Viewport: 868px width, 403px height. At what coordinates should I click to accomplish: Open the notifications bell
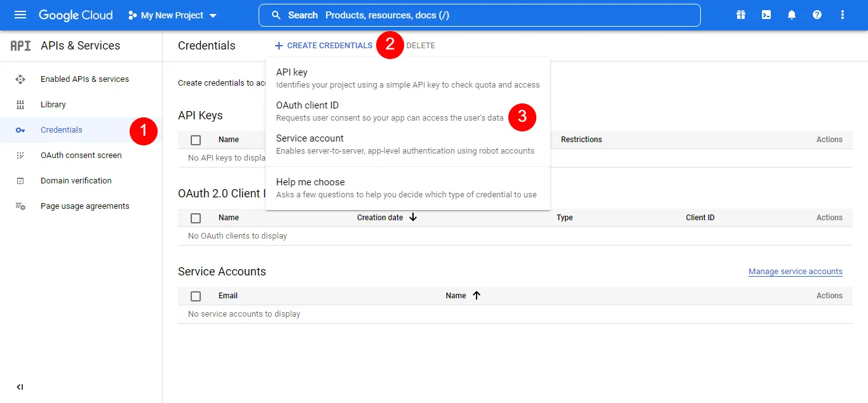(791, 14)
